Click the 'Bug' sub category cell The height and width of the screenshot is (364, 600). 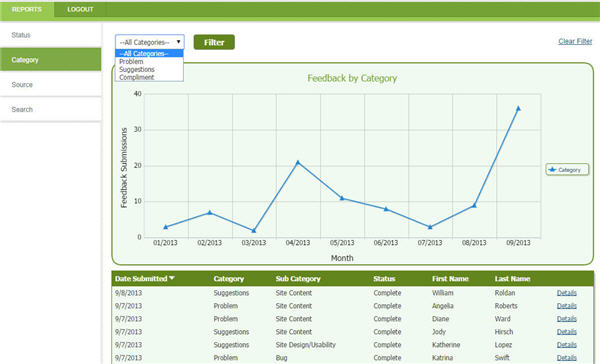[x=281, y=358]
